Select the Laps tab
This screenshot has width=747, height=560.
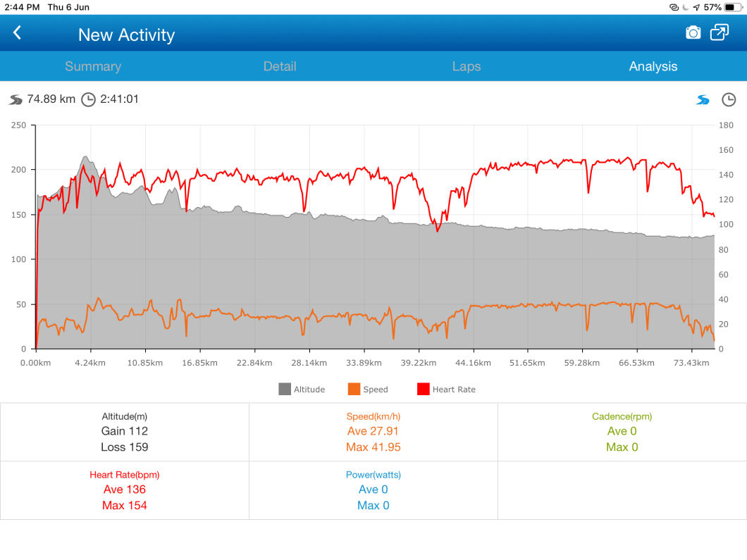[467, 66]
